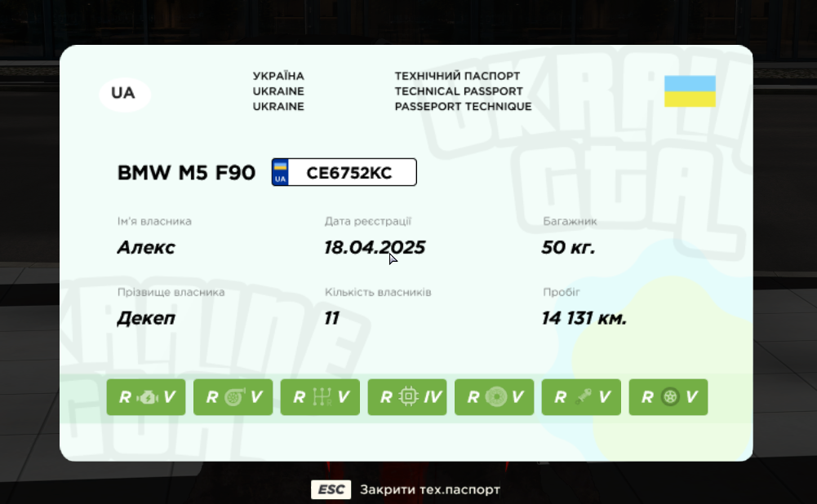
Task: Click the vehicle name BMW M5 F90
Action: pyautogui.click(x=187, y=173)
